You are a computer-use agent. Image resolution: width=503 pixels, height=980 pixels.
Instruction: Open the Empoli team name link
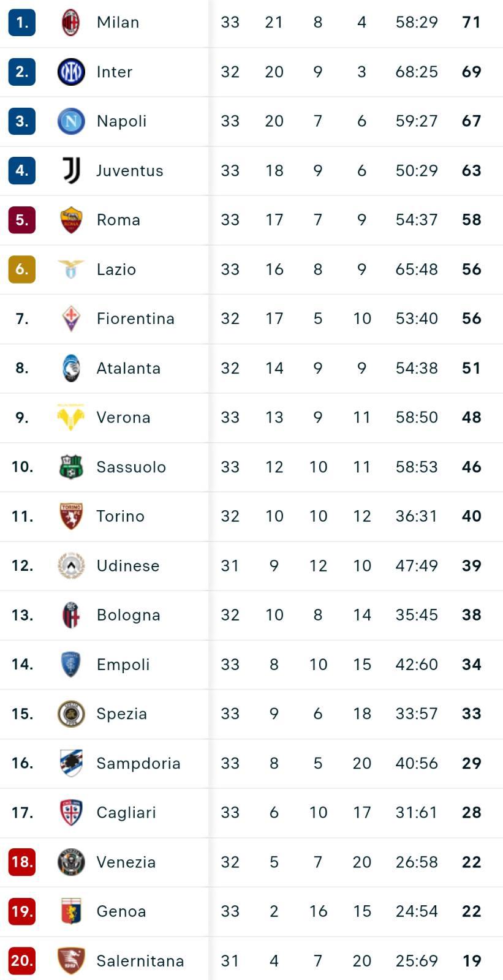123,665
